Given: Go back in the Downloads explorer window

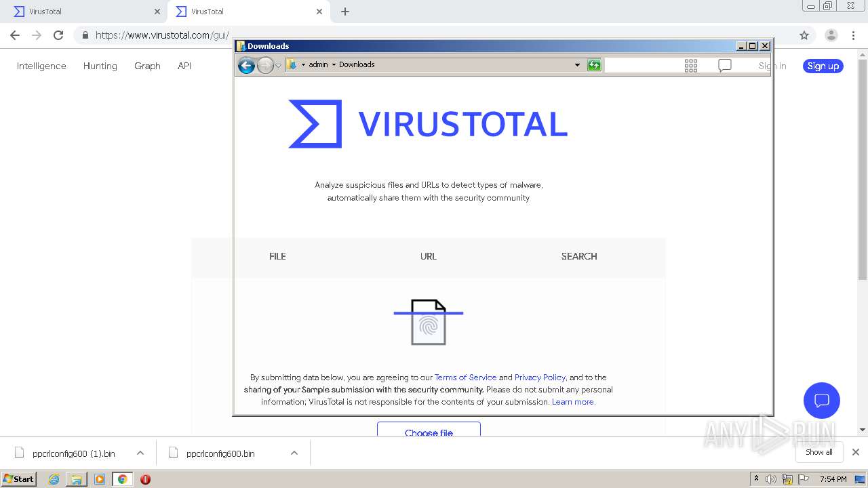Looking at the screenshot, I should [x=247, y=65].
